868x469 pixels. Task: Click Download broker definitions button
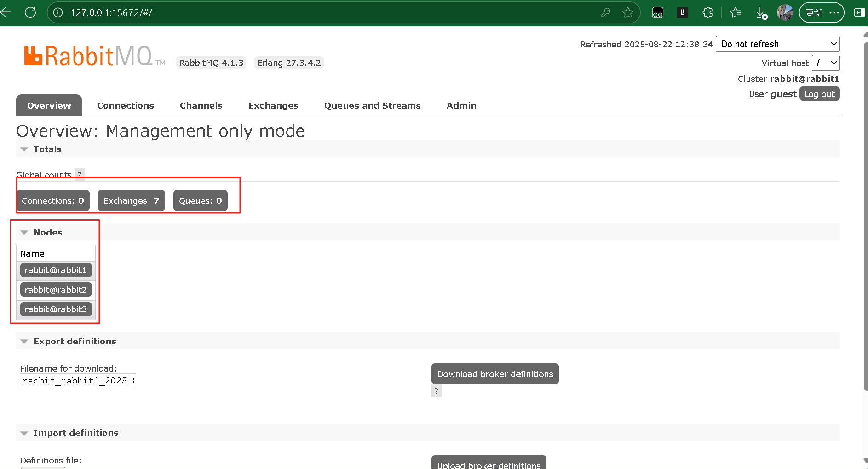(x=494, y=374)
